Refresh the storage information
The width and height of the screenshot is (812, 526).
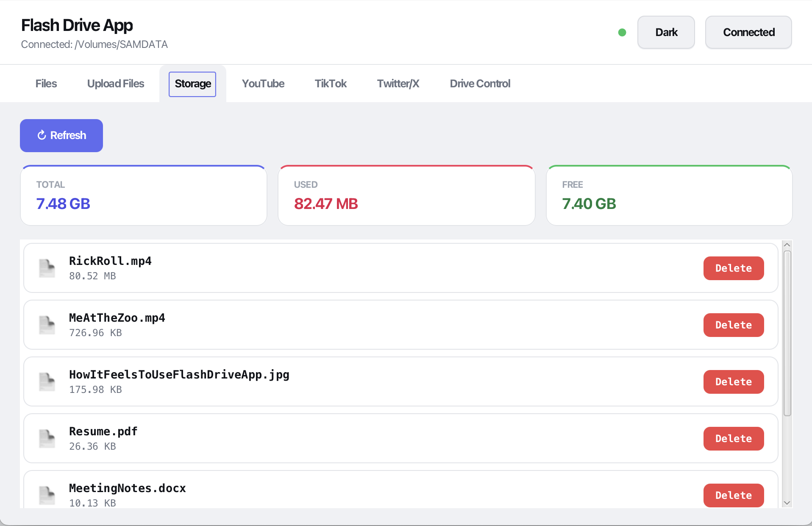(61, 135)
